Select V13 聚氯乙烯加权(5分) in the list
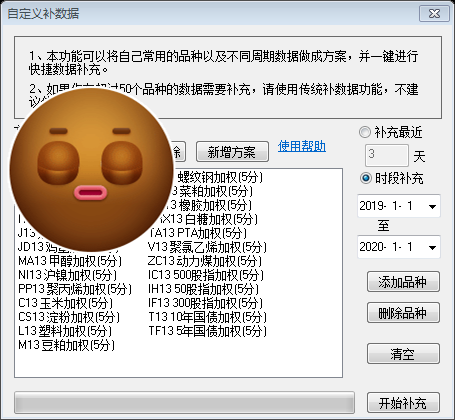 pos(207,247)
